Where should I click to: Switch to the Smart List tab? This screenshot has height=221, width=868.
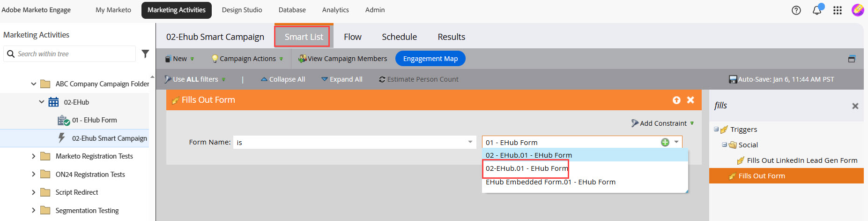(x=304, y=37)
